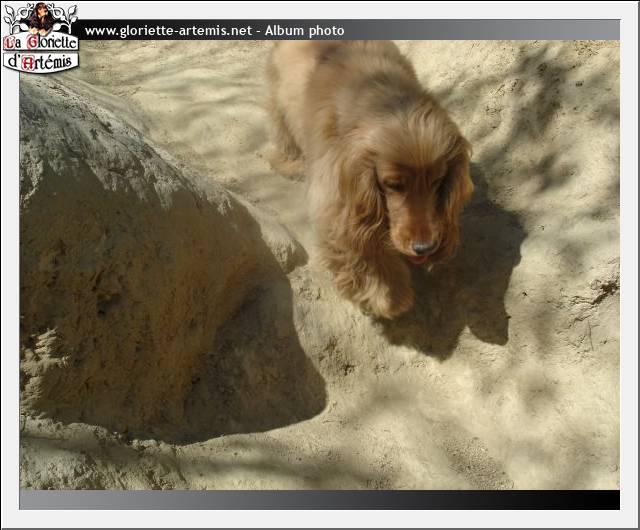Click the www.gloriette-artemis.net header text
The width and height of the screenshot is (640, 530).
point(168,31)
